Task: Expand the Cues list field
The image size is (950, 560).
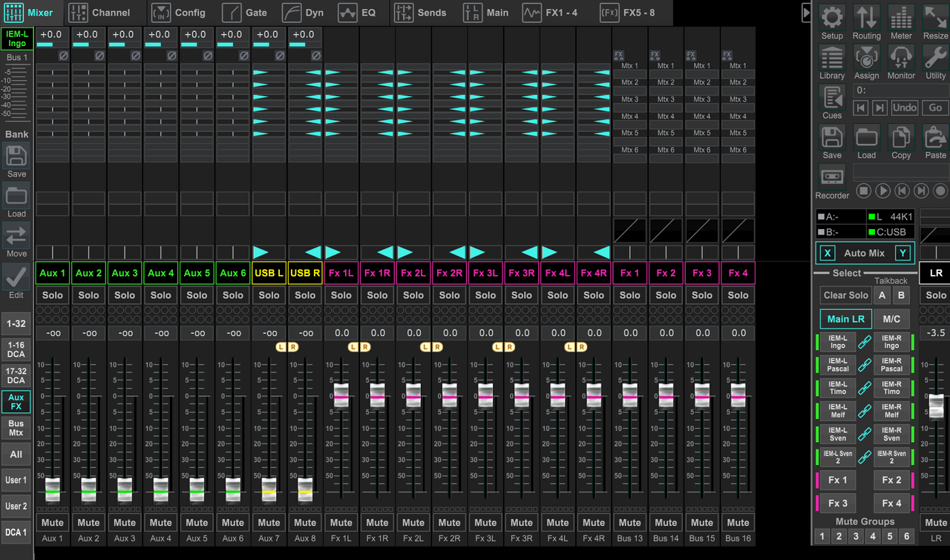Action: pos(901,90)
